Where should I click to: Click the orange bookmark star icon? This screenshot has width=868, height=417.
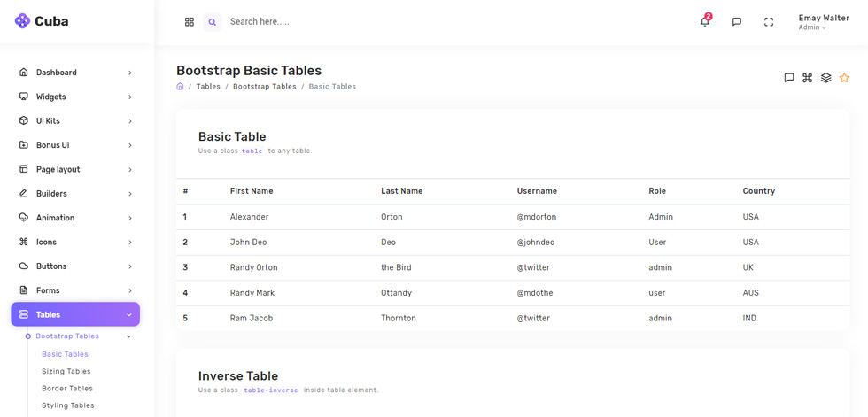pos(844,78)
